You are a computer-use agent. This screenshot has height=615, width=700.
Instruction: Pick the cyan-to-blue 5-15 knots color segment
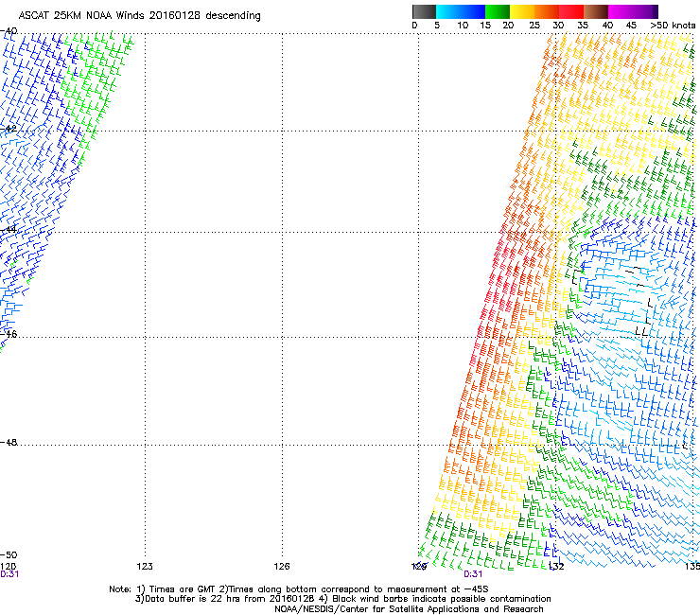[461, 11]
